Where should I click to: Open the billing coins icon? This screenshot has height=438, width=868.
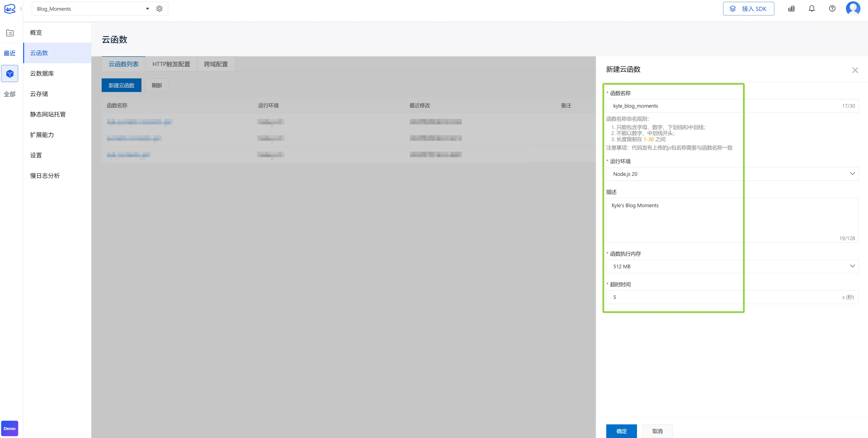791,9
